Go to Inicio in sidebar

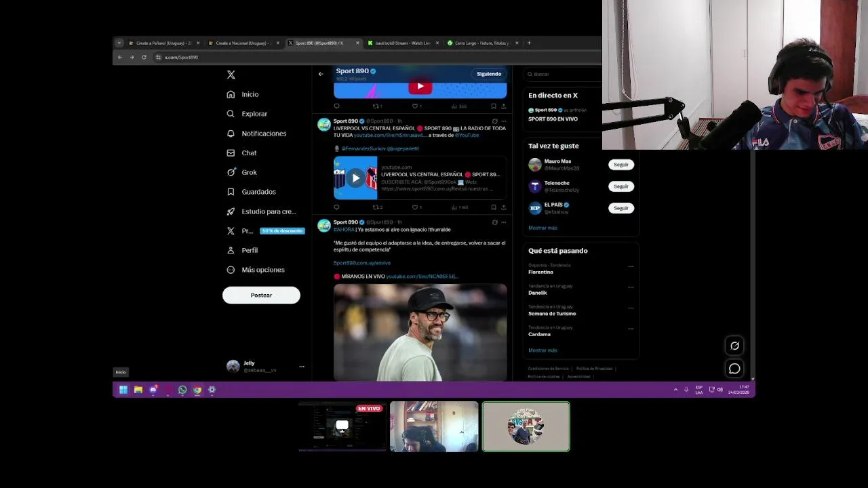pos(243,94)
